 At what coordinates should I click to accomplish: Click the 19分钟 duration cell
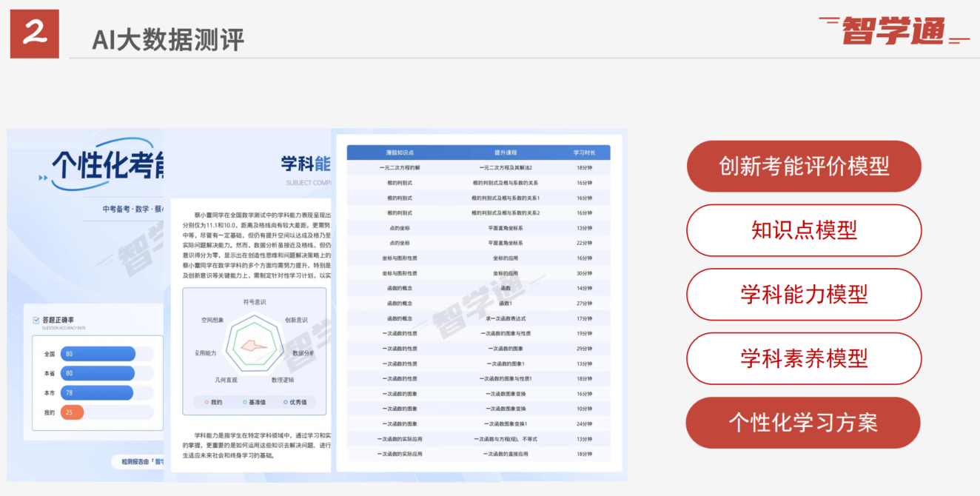(584, 333)
